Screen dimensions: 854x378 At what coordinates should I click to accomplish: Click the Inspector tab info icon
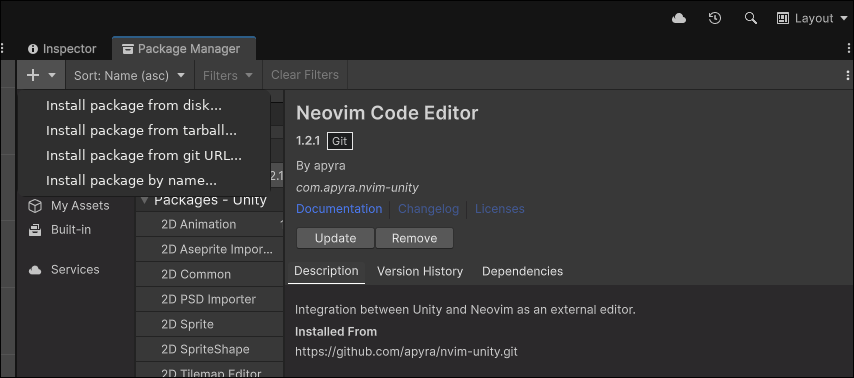point(33,49)
